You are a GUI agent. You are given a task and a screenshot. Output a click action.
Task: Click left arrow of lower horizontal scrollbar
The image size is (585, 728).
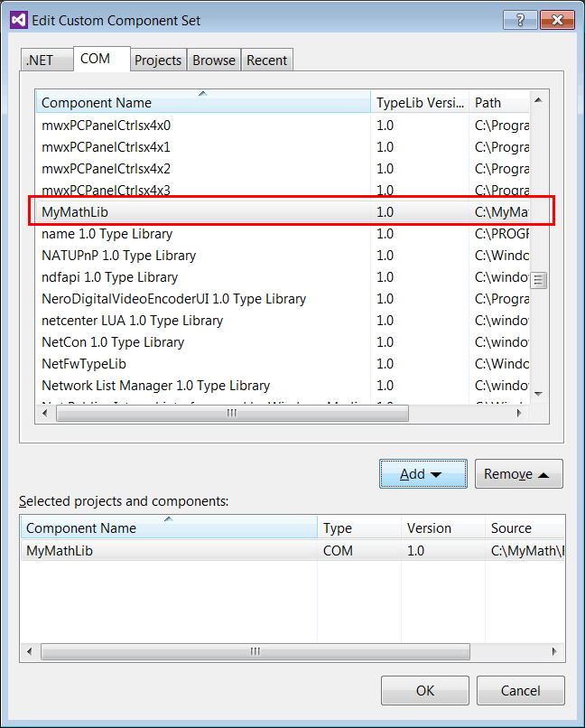(30, 651)
